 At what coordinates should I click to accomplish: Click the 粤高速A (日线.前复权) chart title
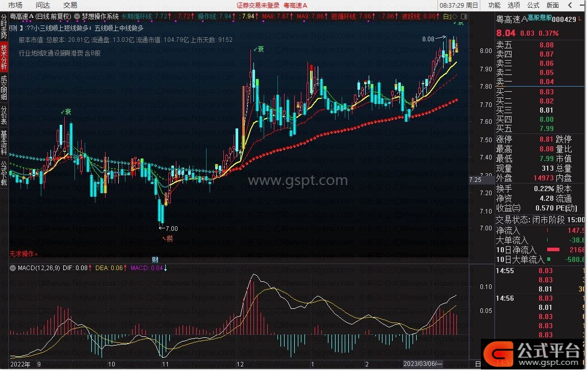pyautogui.click(x=40, y=16)
